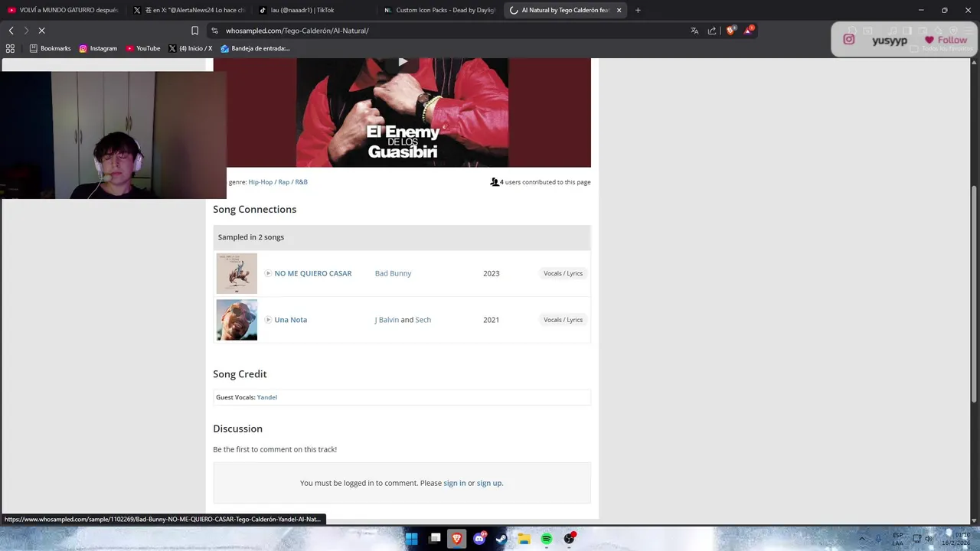Expand the system tray hidden icons chevron
The height and width of the screenshot is (551, 980).
tap(862, 539)
